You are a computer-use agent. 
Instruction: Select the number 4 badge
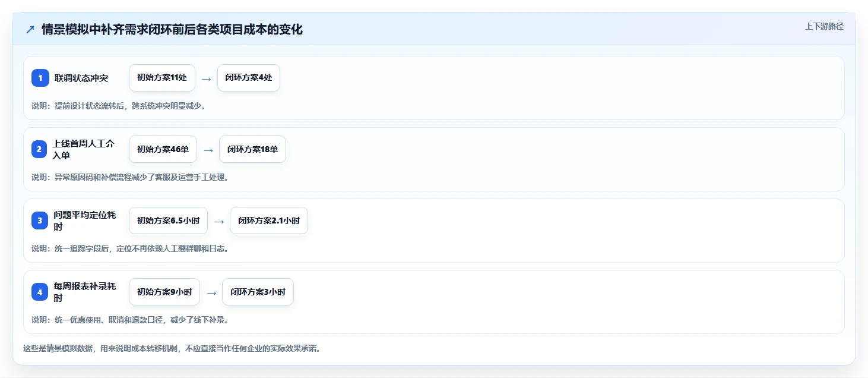tap(40, 292)
